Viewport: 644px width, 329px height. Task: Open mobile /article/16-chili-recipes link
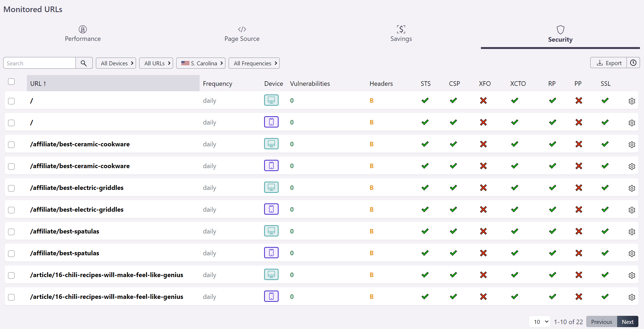tap(107, 297)
